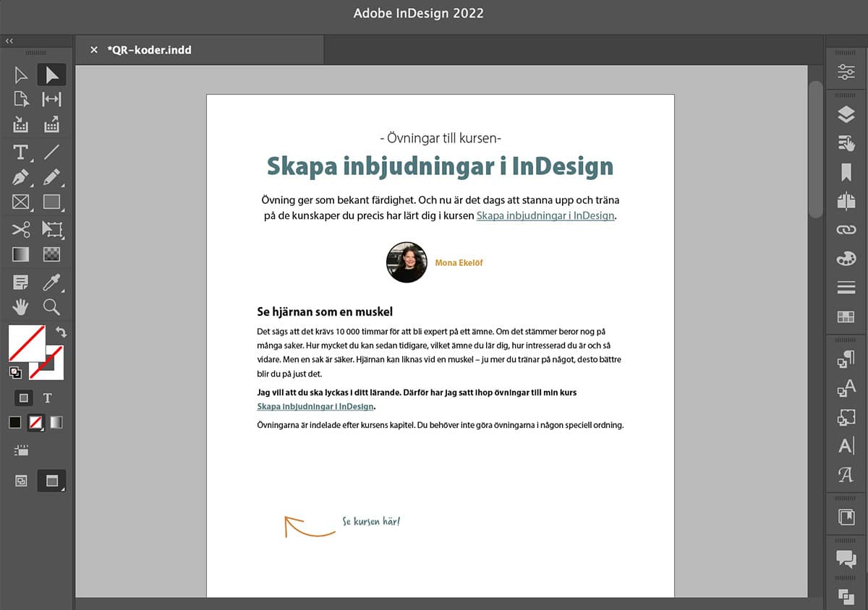
Task: Open the panel icon below Bookmarks
Action: click(846, 201)
